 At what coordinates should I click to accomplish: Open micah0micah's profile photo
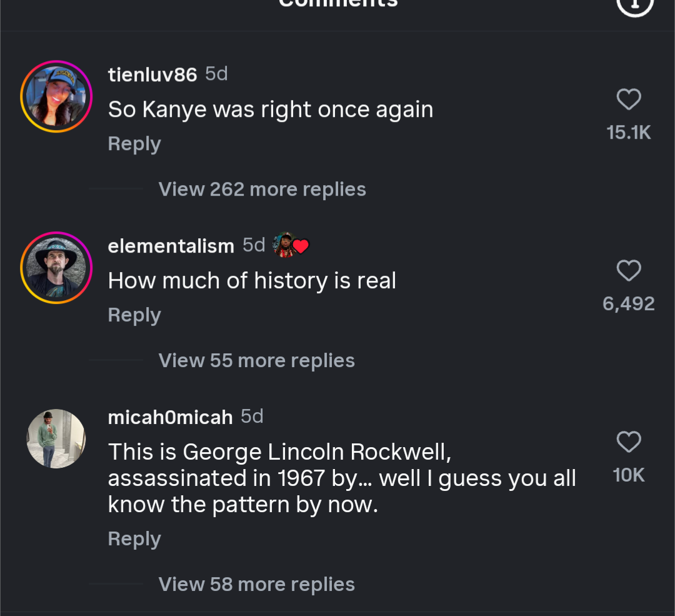pos(56,438)
